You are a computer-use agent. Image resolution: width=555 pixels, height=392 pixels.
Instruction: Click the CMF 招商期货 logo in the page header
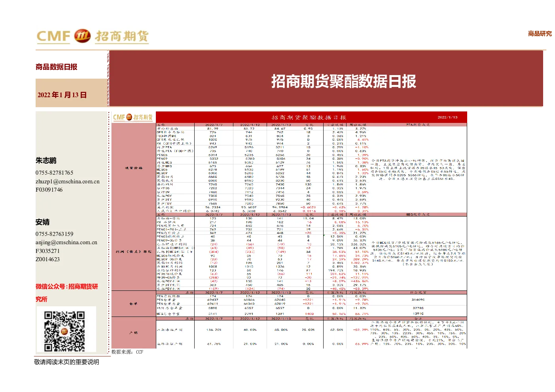93,36
